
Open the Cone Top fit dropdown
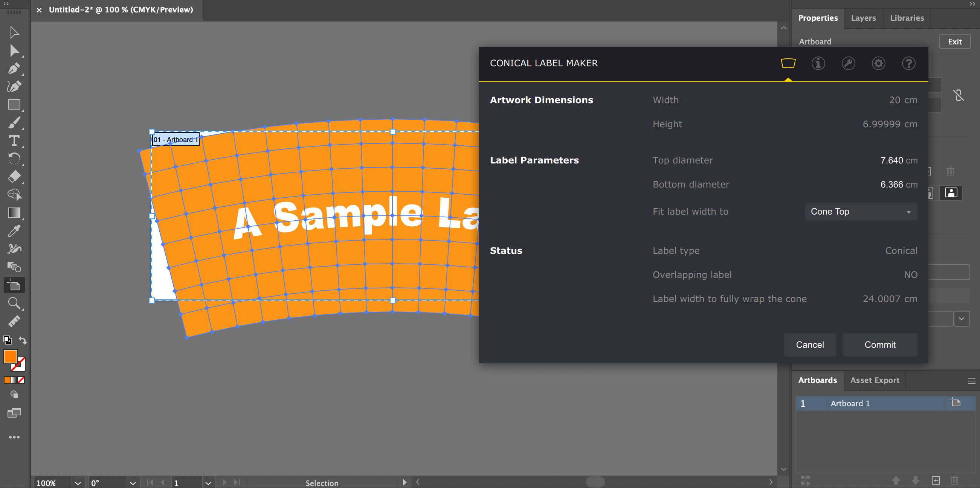(x=861, y=212)
